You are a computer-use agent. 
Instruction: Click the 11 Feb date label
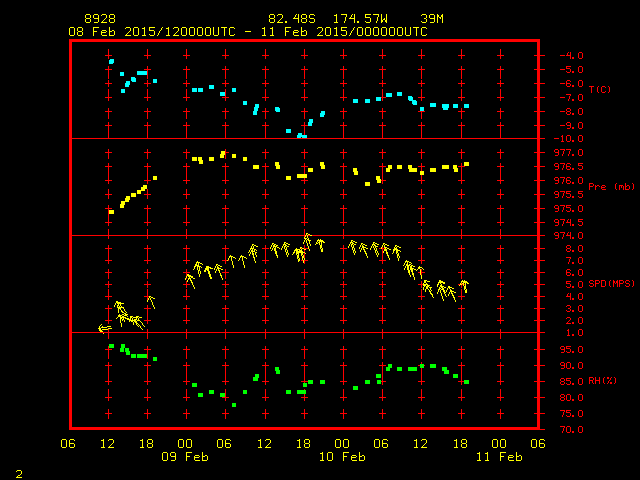(x=498, y=457)
